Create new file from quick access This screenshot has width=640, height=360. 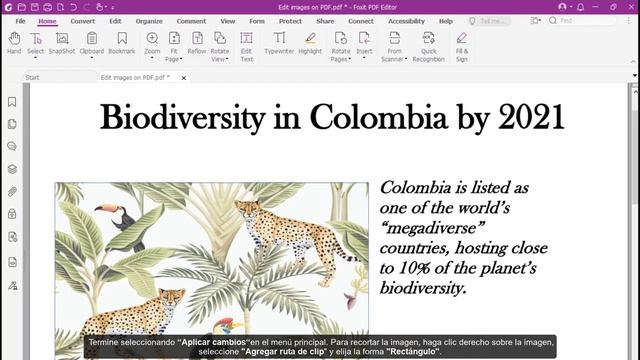click(x=60, y=7)
